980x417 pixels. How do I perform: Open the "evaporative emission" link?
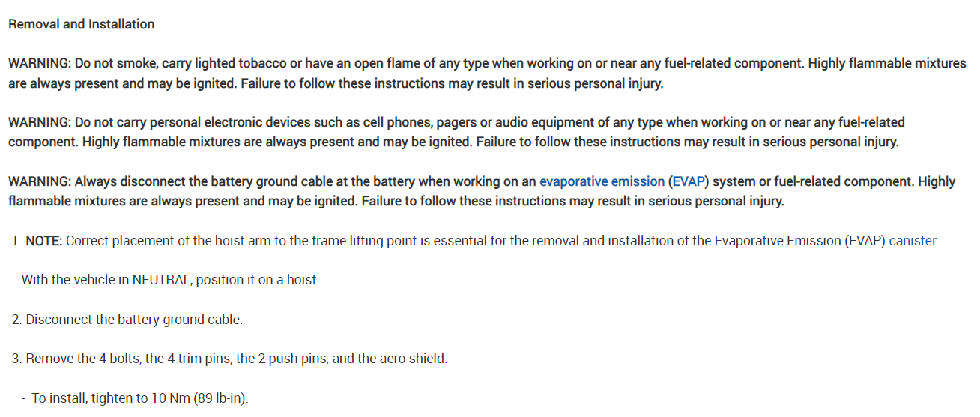click(602, 181)
